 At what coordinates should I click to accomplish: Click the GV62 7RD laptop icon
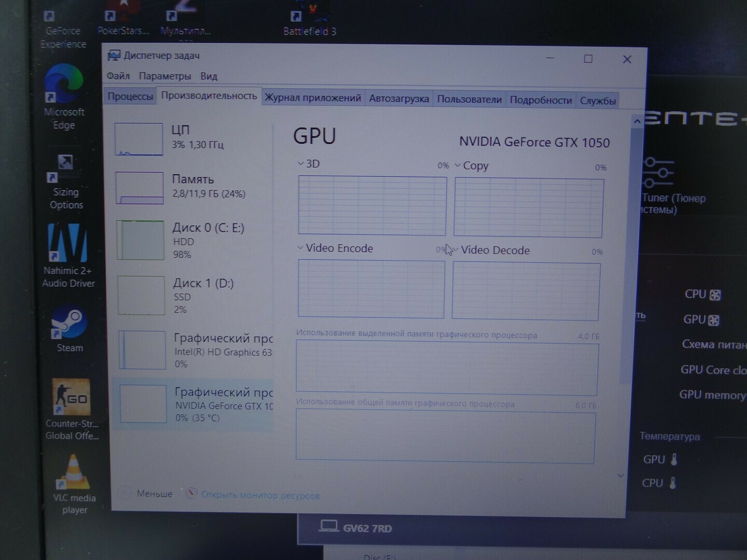pos(328,526)
